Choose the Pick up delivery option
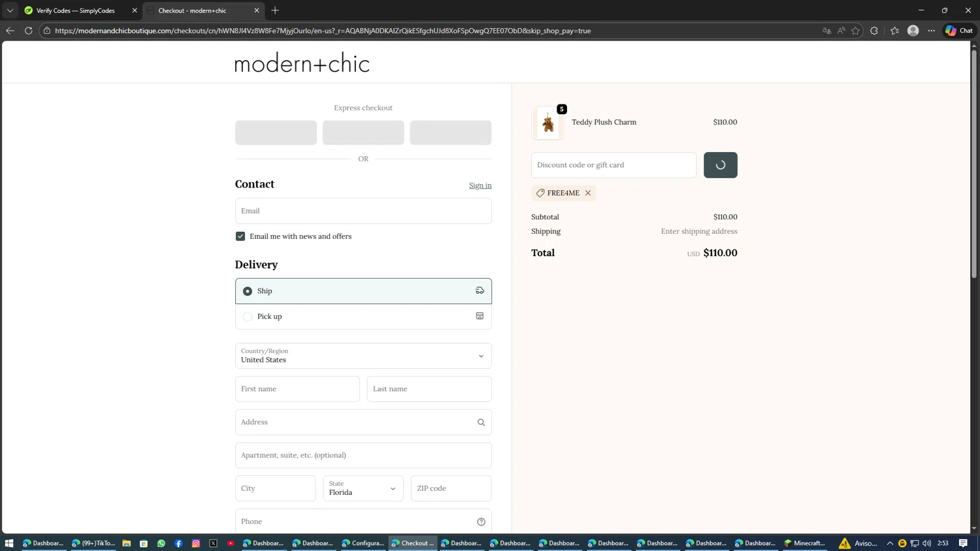This screenshot has width=980, height=551. [x=363, y=317]
